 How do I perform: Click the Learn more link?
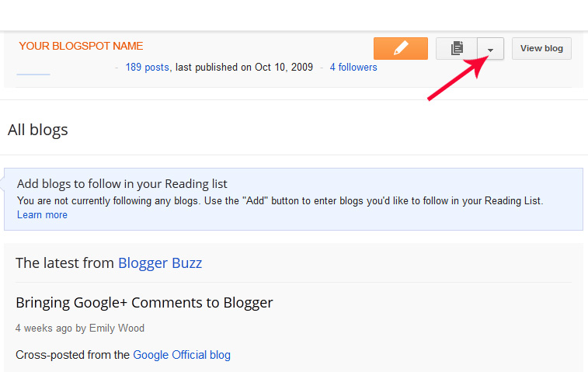point(42,215)
